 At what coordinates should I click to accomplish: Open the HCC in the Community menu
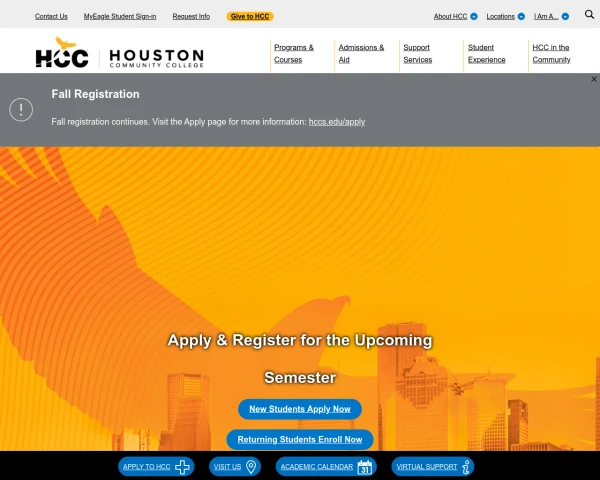tap(551, 54)
